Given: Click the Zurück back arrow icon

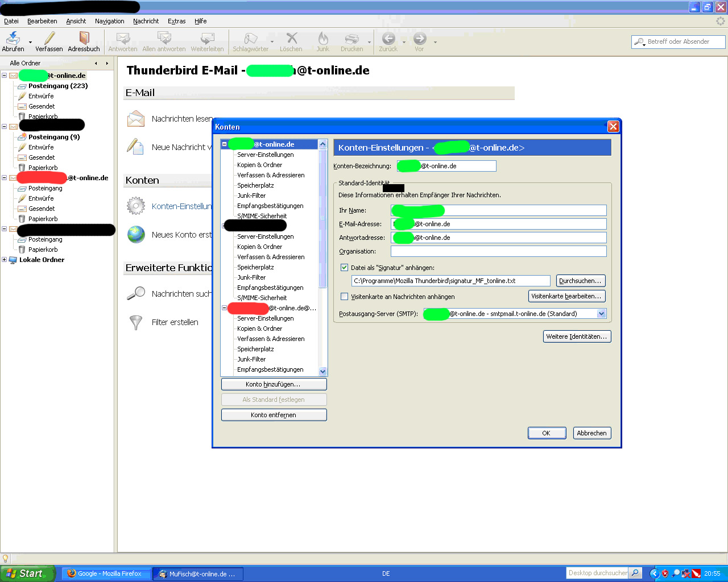Looking at the screenshot, I should [x=388, y=38].
